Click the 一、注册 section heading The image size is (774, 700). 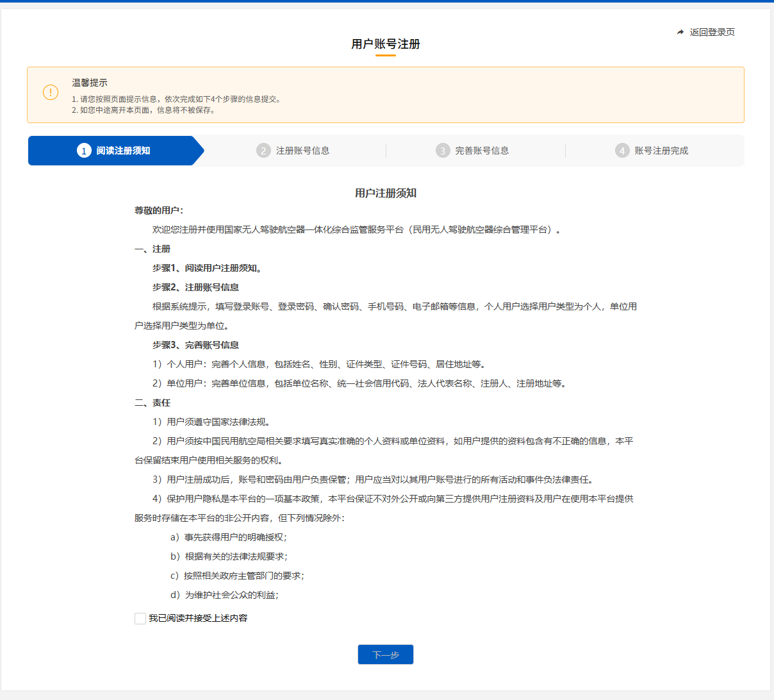[152, 249]
